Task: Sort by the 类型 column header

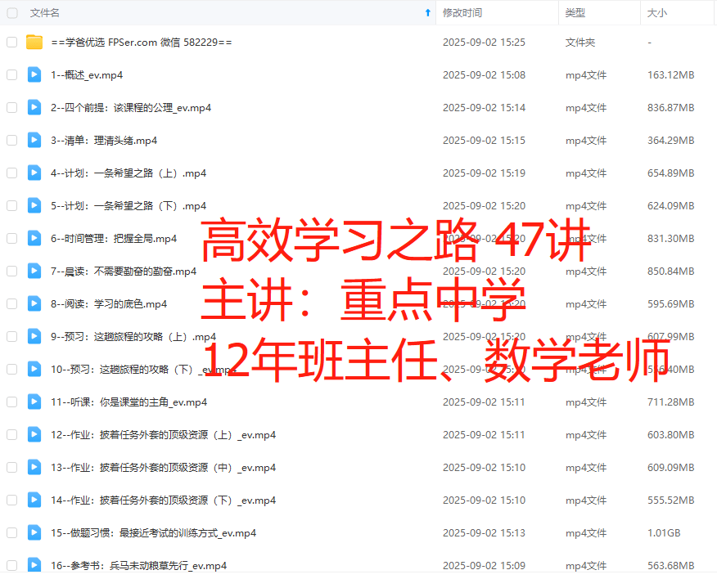Action: pos(575,13)
